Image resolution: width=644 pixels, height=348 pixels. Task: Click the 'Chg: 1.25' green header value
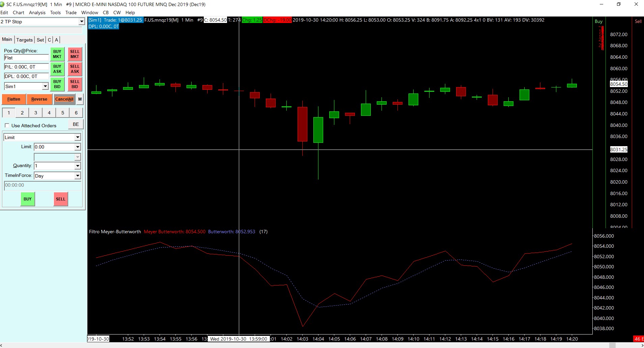252,20
